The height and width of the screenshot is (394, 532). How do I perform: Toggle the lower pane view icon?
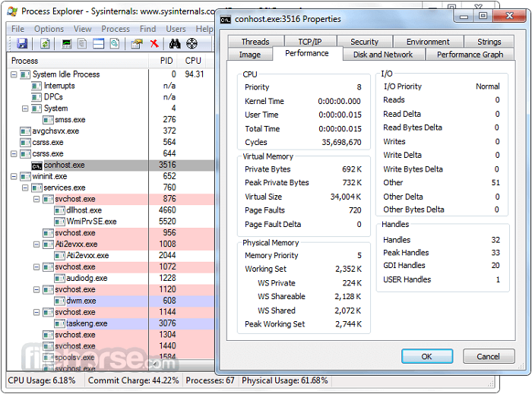[x=99, y=44]
